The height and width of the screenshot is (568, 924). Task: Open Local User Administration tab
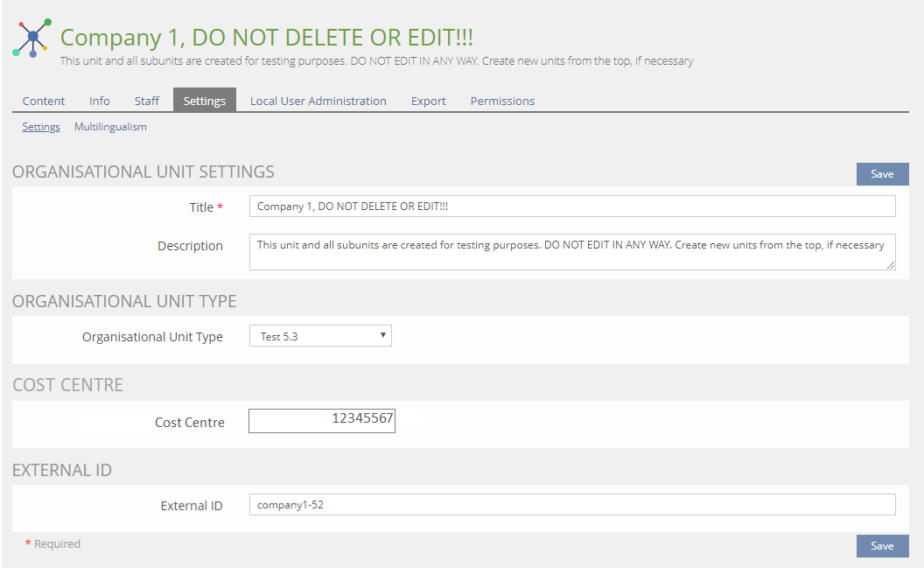pyautogui.click(x=318, y=101)
